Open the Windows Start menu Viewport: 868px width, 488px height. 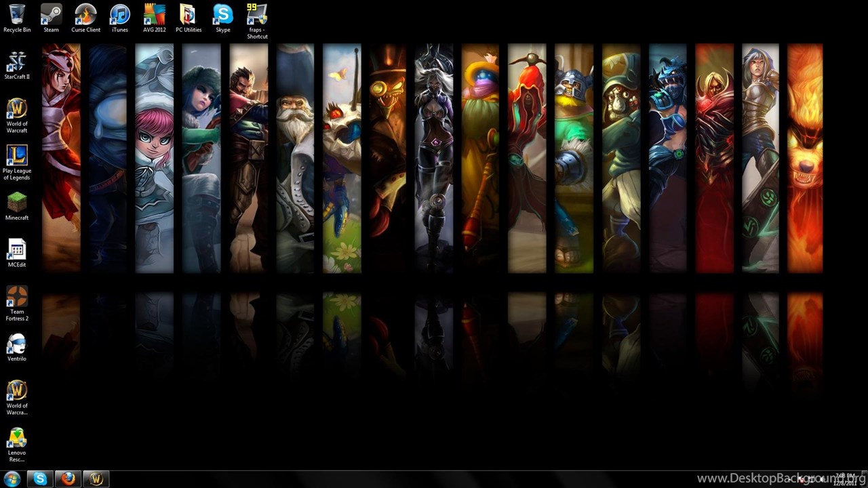coord(13,479)
